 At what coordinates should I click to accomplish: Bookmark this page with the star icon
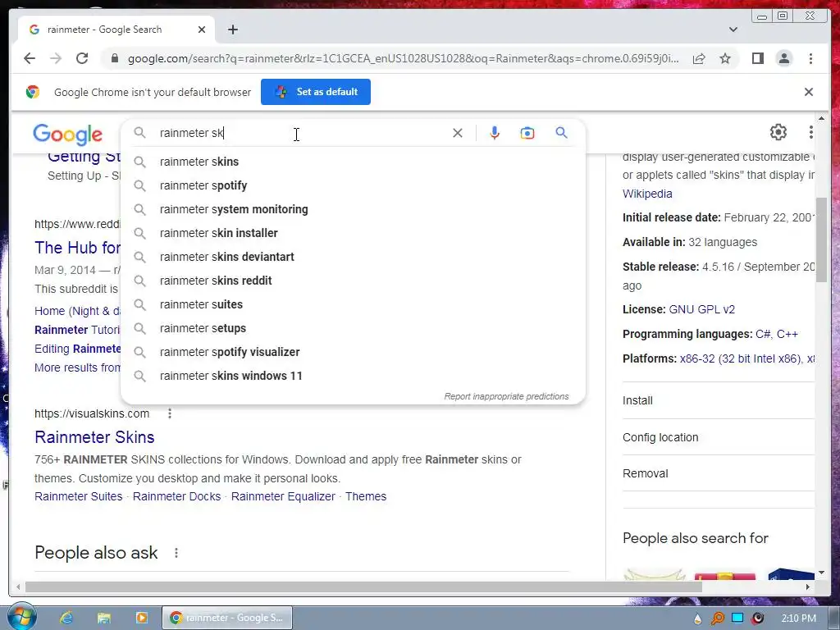(725, 58)
